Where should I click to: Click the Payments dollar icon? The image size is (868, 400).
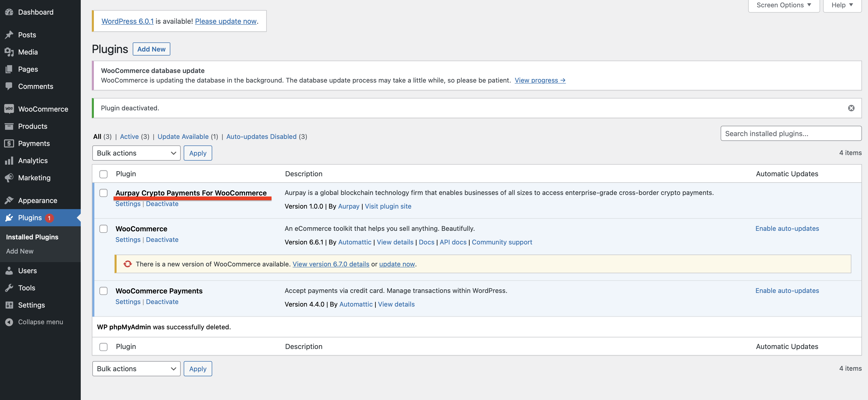[x=9, y=143]
